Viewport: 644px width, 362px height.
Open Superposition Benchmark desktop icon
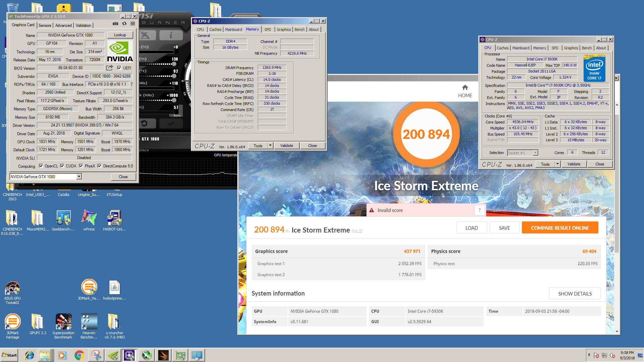click(x=63, y=326)
